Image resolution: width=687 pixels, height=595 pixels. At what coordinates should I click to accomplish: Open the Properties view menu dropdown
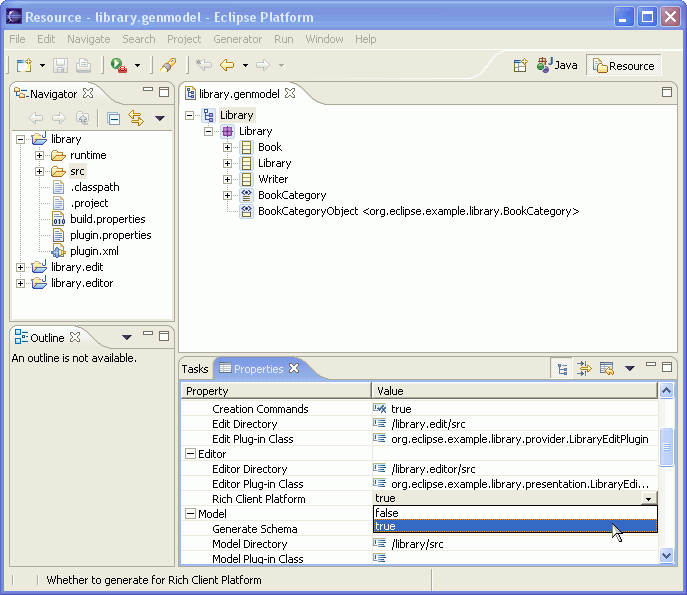coord(630,368)
